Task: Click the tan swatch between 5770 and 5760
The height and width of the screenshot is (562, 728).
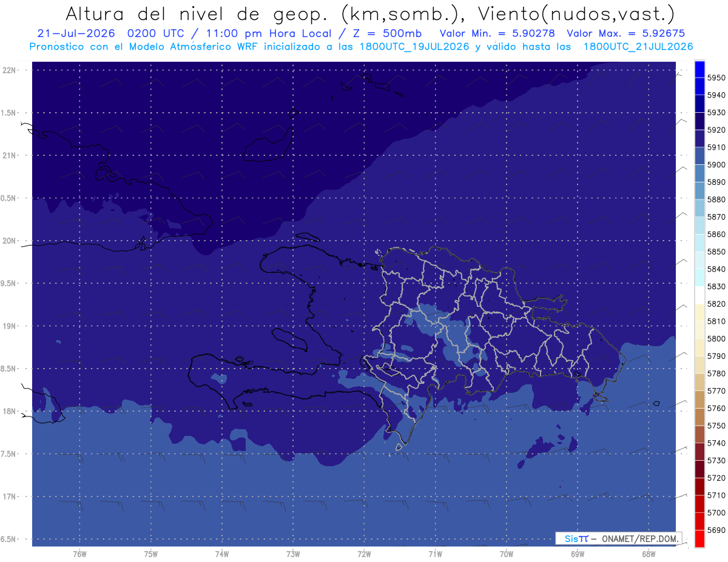Action: coord(699,400)
